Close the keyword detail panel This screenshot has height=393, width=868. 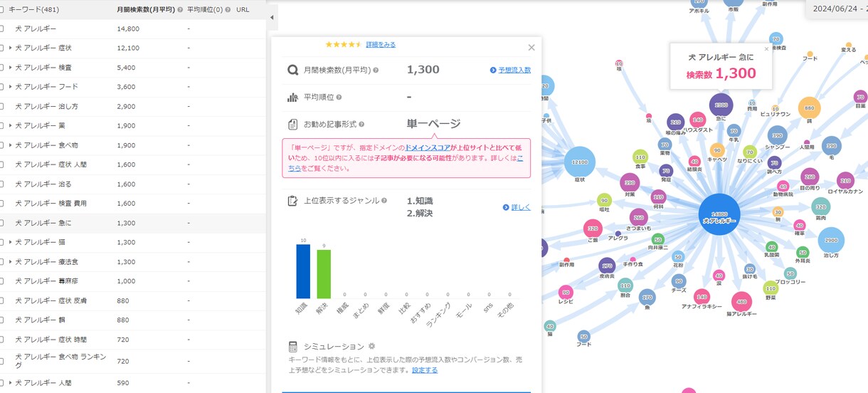coord(531,48)
